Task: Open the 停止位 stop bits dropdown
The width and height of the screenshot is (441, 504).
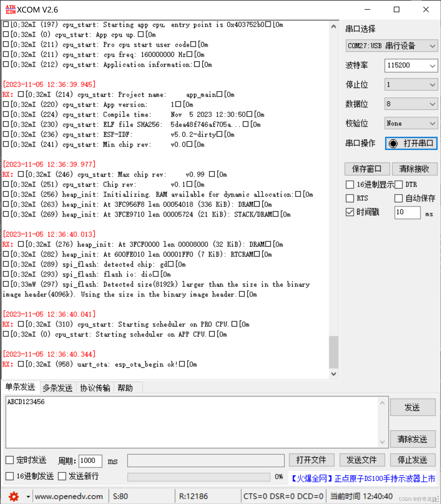Action: click(411, 85)
